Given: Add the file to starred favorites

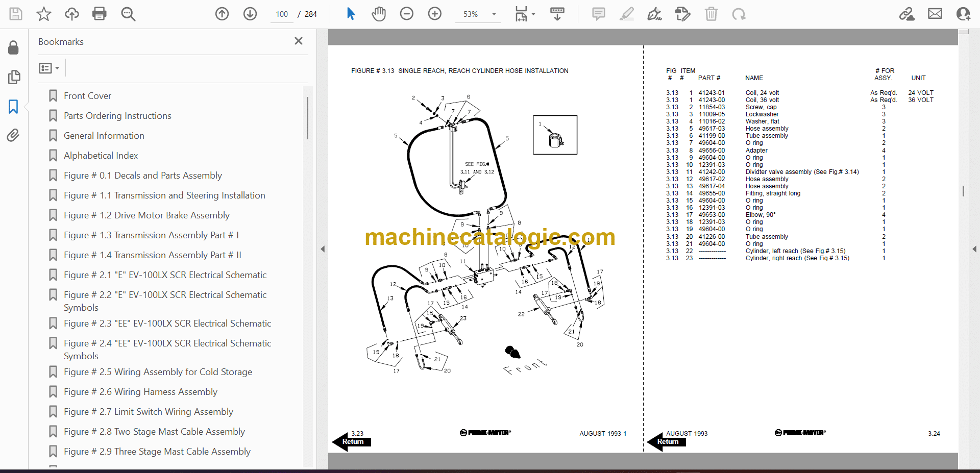Looking at the screenshot, I should (44, 14).
